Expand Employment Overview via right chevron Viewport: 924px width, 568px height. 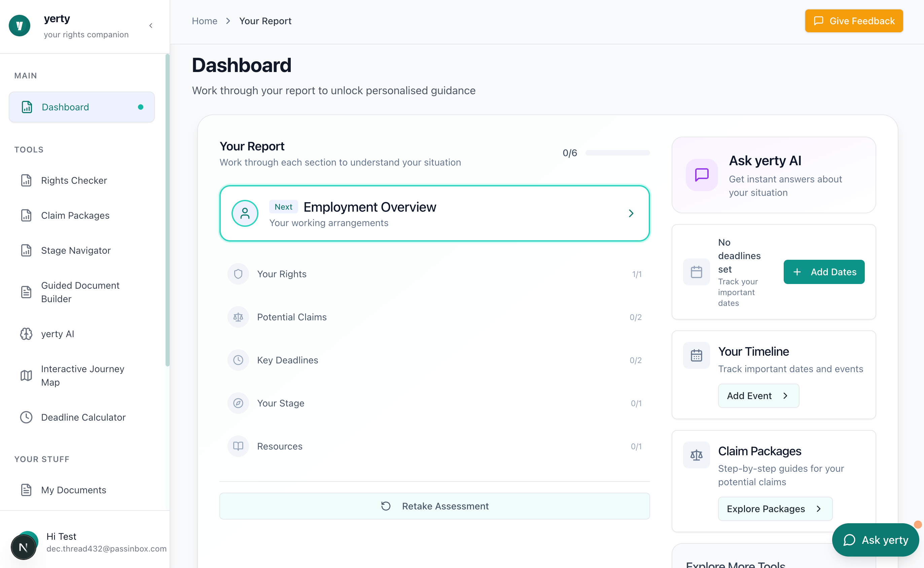(631, 213)
